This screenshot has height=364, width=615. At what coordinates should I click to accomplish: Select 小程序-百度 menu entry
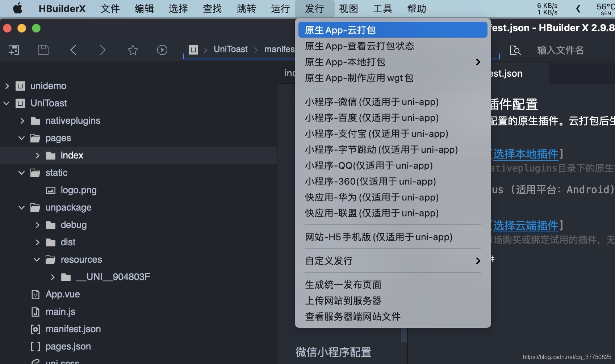[393, 118]
